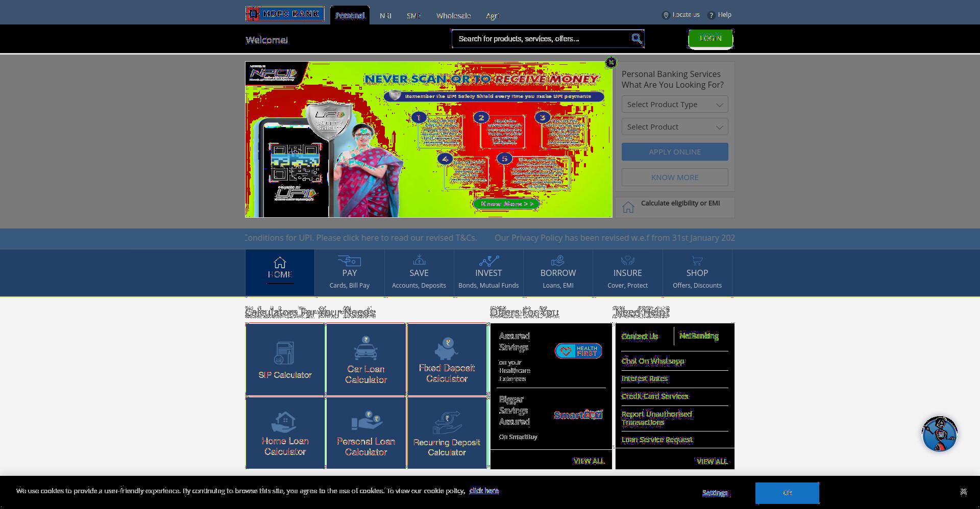Screen dimensions: 980x509
Task: Open the Recurring Deposit Calculator tile
Action: (447, 432)
